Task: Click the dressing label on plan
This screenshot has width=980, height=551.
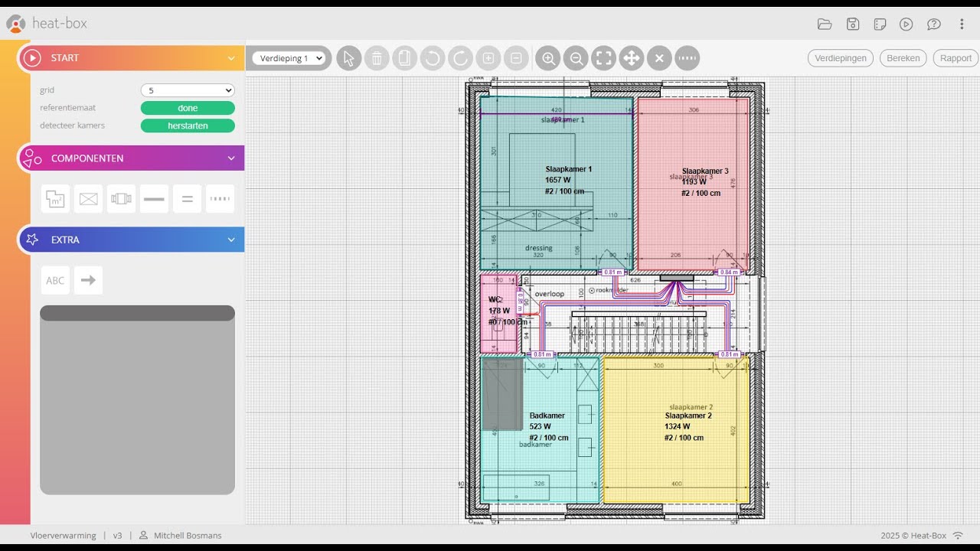Action: coord(539,248)
